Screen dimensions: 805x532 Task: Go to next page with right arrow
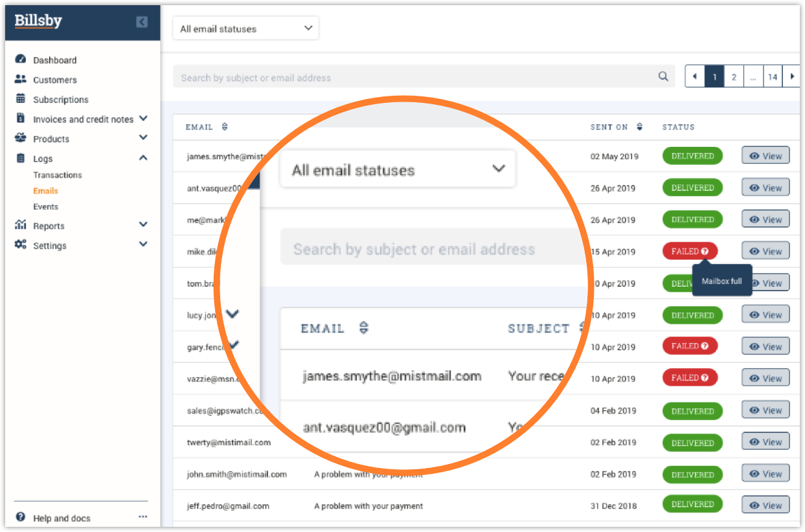click(791, 76)
